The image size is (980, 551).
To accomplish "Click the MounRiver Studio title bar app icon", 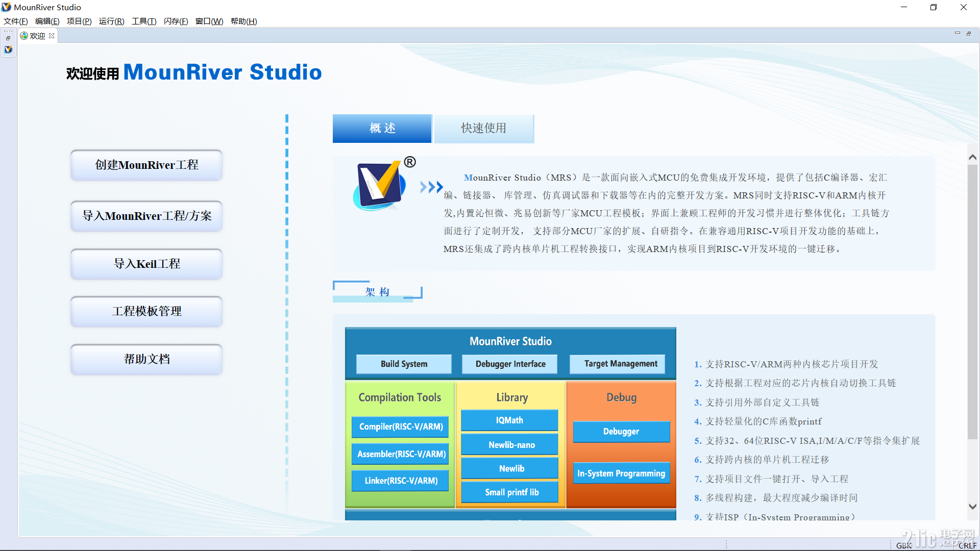I will click(7, 7).
